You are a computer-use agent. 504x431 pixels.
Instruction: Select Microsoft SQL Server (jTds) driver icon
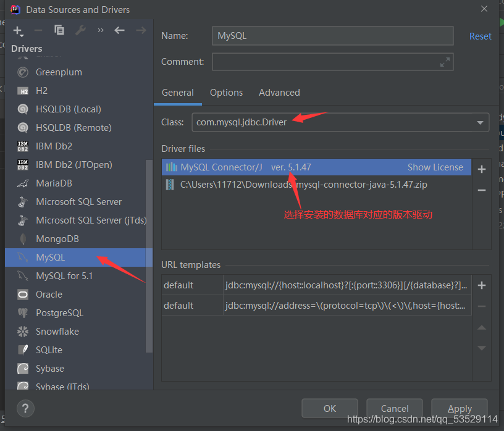pyautogui.click(x=23, y=220)
